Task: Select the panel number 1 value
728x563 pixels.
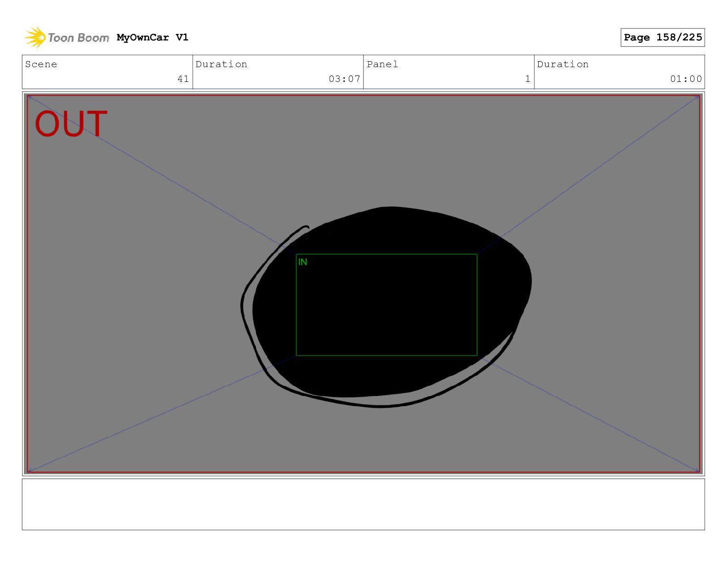Action: point(528,79)
